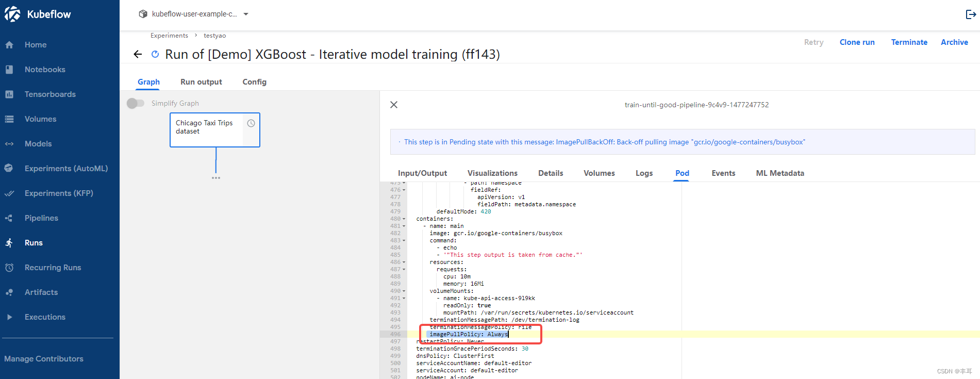Collapse code fold arrow at line 490
Viewport: 980px width, 379px height.
tap(404, 291)
